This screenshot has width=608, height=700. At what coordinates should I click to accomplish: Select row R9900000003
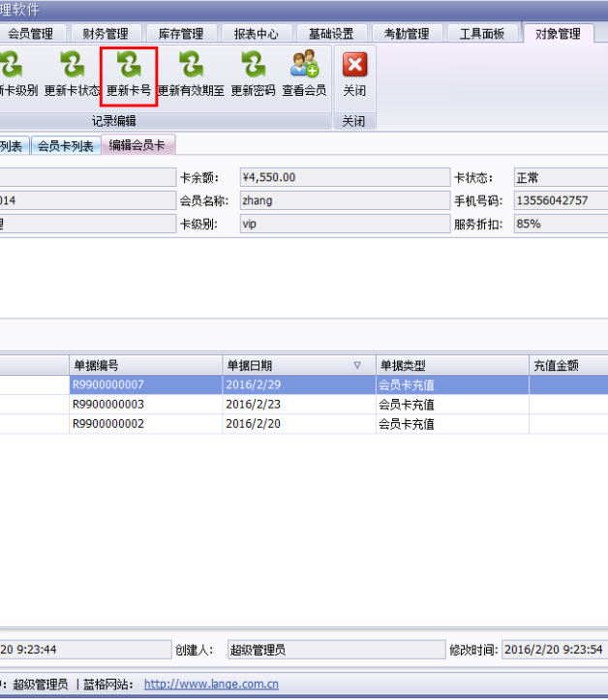[304, 405]
